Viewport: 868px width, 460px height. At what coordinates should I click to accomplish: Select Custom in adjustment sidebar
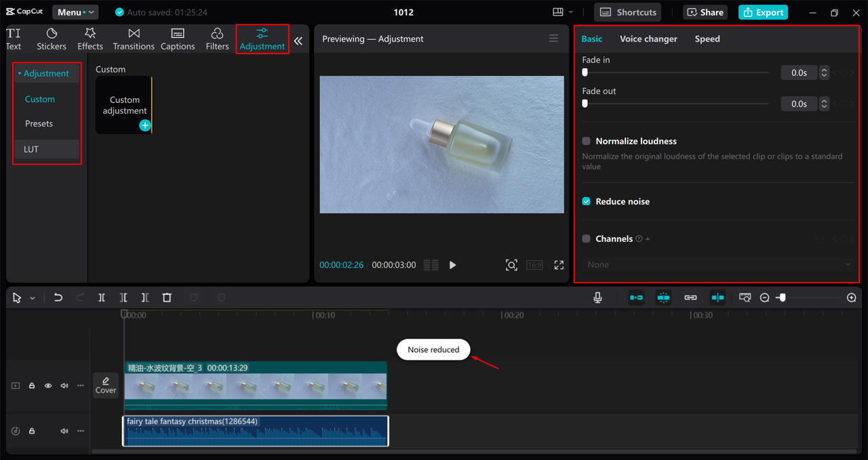40,99
